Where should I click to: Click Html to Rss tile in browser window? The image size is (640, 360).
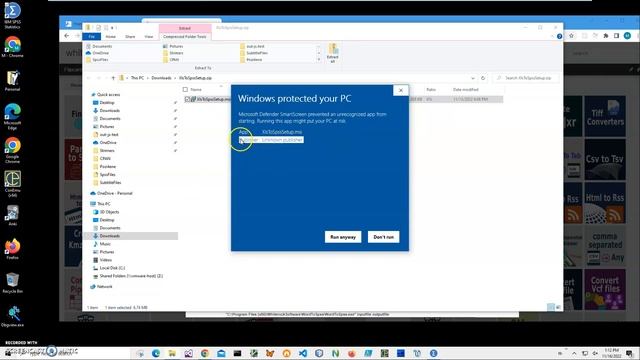click(x=605, y=203)
